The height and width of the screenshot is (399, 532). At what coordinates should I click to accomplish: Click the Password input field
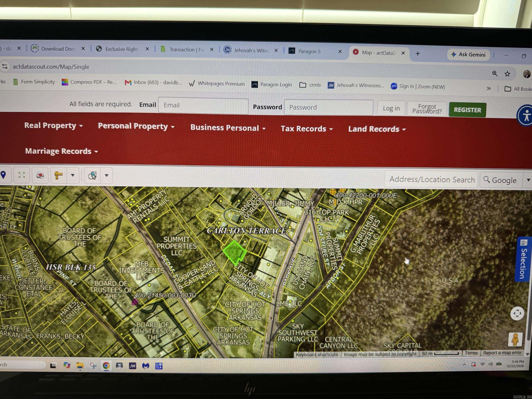tap(329, 107)
